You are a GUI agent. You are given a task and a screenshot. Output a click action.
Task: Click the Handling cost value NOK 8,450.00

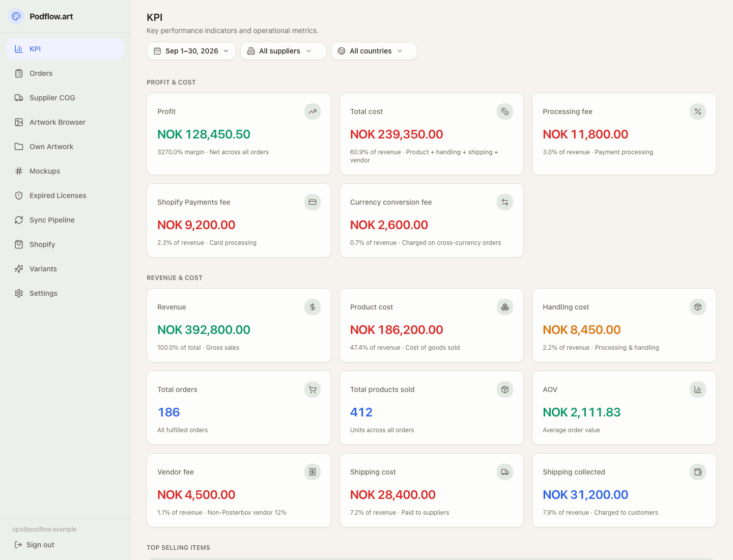582,330
